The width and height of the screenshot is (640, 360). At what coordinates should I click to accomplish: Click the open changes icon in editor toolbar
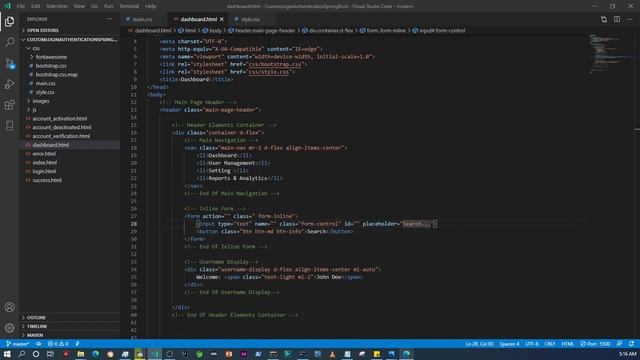pyautogui.click(x=604, y=19)
